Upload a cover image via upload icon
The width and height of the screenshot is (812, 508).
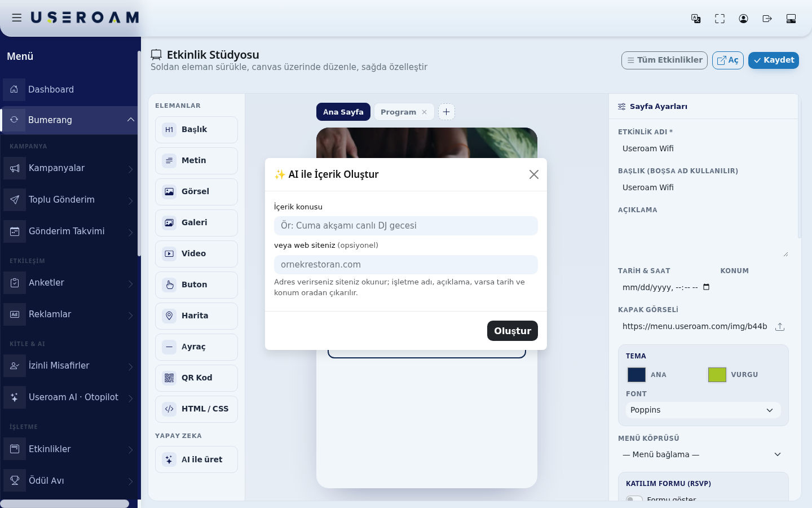click(x=780, y=327)
